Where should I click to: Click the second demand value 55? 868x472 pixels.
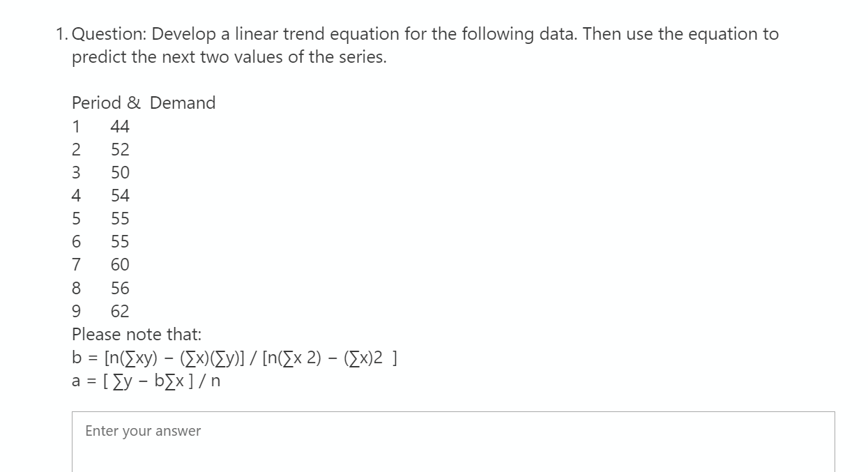pyautogui.click(x=120, y=241)
